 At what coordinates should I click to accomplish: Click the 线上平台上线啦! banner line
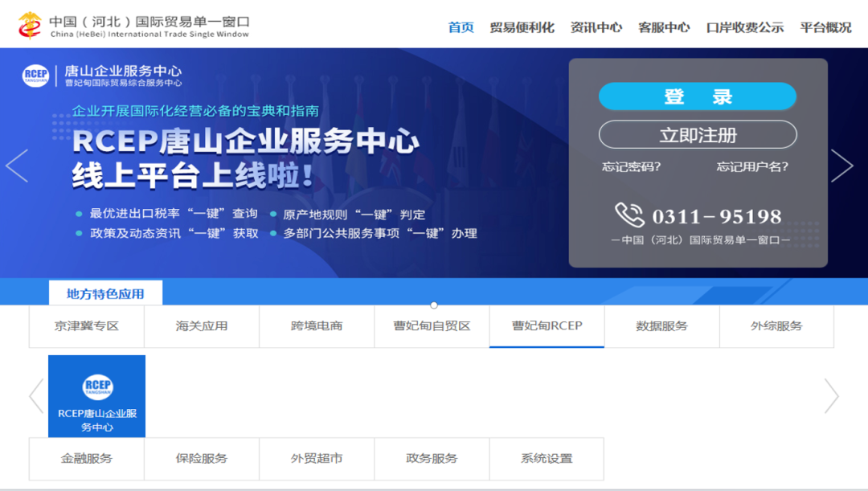[193, 176]
